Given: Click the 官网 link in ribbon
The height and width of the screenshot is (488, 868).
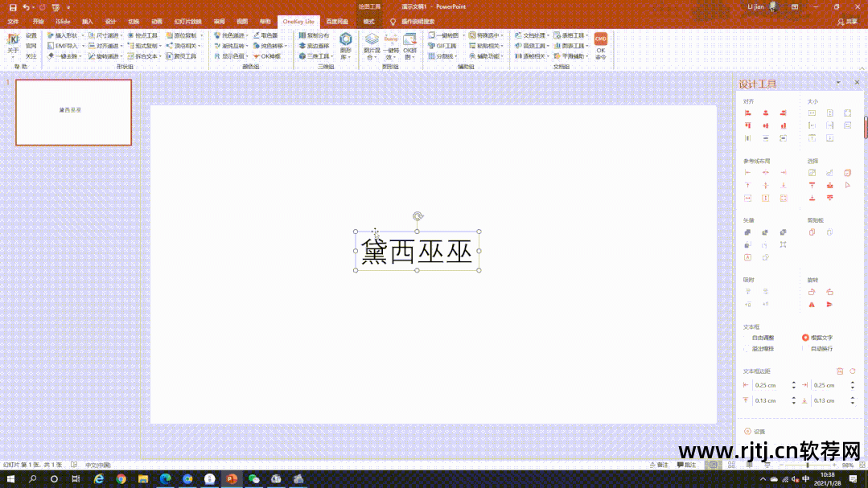Looking at the screenshot, I should pyautogui.click(x=31, y=46).
